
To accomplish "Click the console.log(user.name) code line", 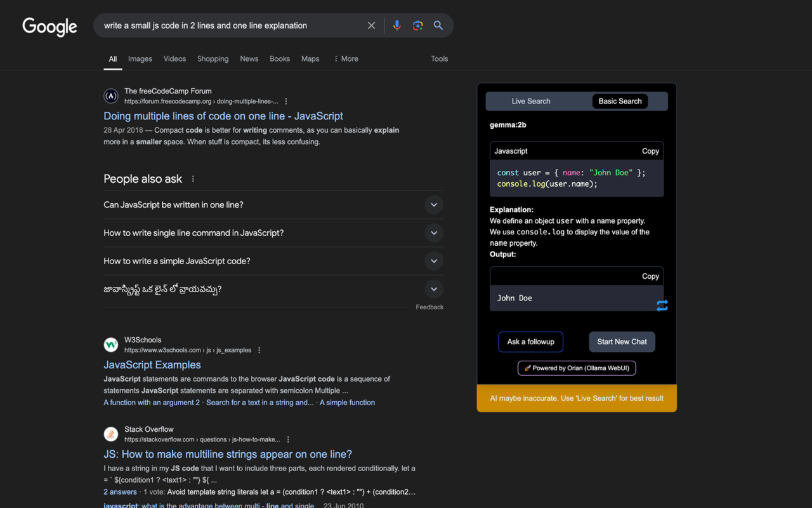I will (x=547, y=184).
